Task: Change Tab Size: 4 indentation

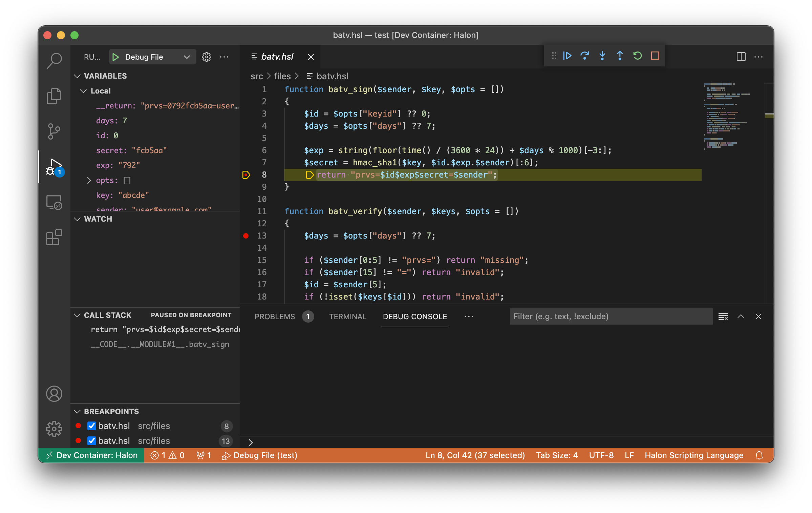Action: coord(557,455)
